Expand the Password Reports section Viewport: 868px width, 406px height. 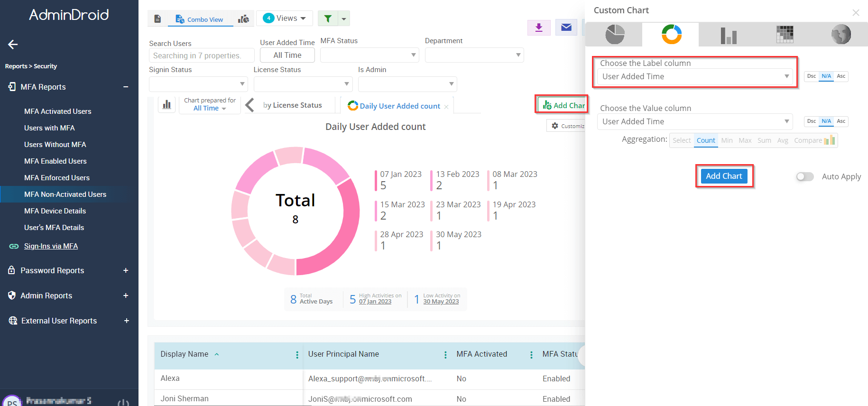pos(126,270)
